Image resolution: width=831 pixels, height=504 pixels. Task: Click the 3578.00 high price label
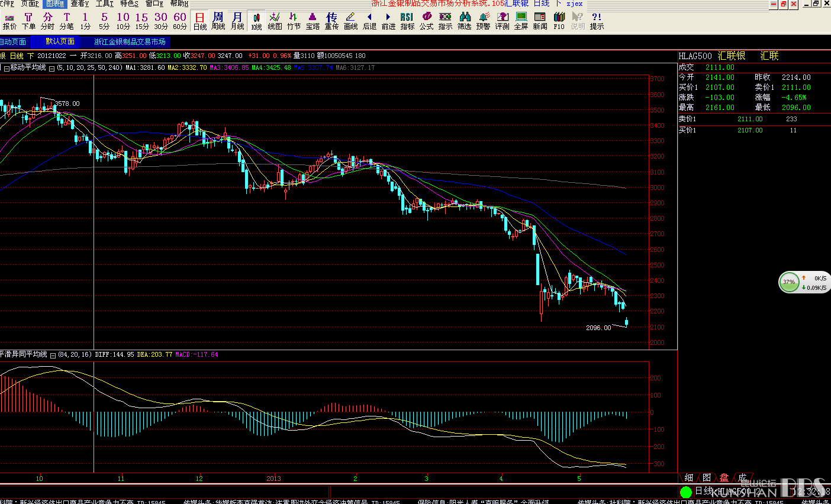[x=67, y=104]
